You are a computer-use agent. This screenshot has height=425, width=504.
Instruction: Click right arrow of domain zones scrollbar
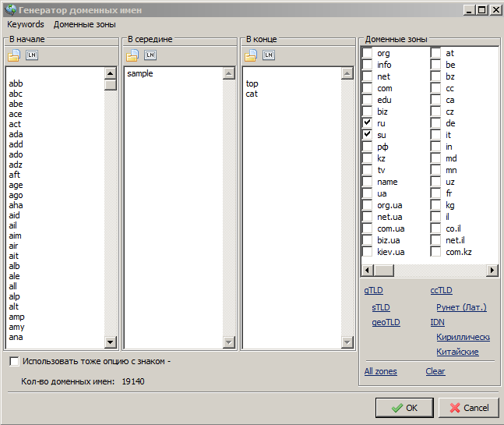(x=492, y=271)
